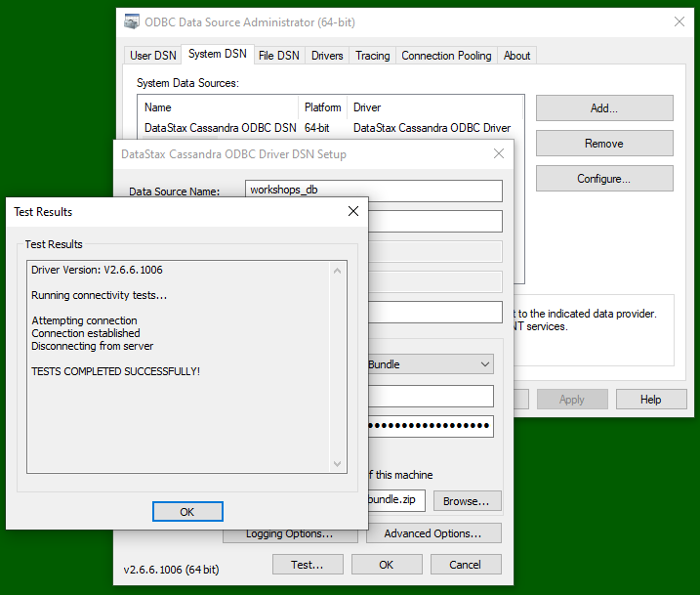The image size is (700, 595).
Task: Click the TESTS COMPLETED SUCCESSFULLY! text
Action: pyautogui.click(x=115, y=371)
